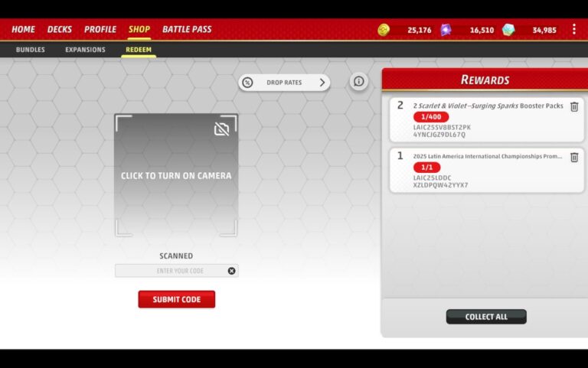Select the Redeem sub-tab

point(139,50)
